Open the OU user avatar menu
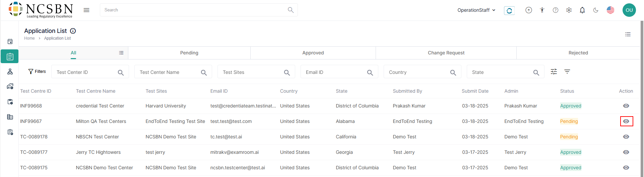644x177 pixels. tap(629, 10)
